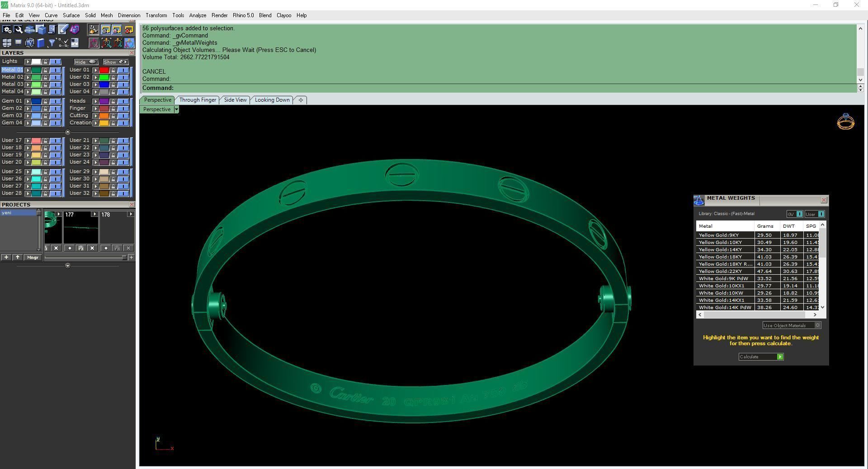868x469 pixels.
Task: Delete project slot 177 with X icon
Action: [x=92, y=248]
